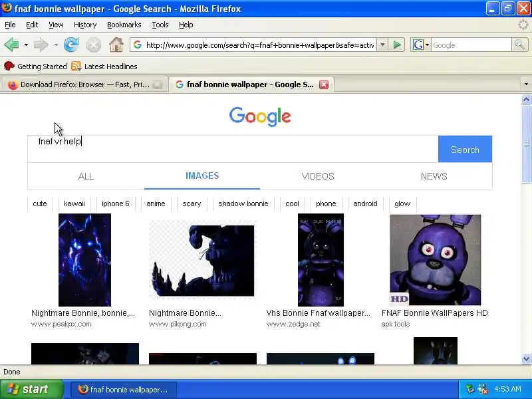532x399 pixels.
Task: Click the first system tray icon
Action: 470,389
